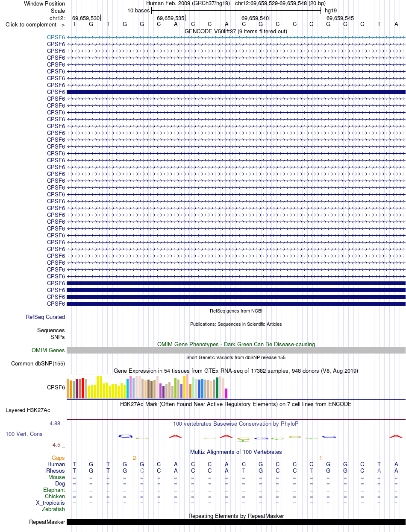Click the chr12: ruler label
The width and height of the screenshot is (406, 532).
coord(57,18)
